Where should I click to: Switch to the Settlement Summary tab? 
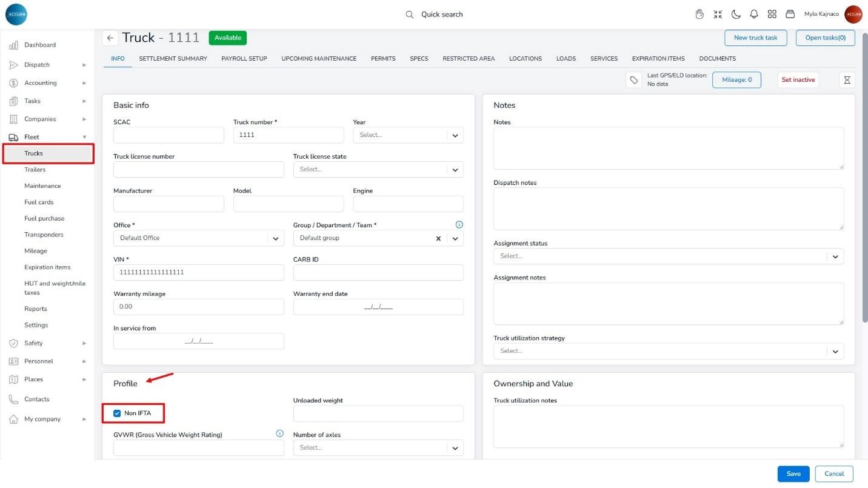[x=173, y=59]
